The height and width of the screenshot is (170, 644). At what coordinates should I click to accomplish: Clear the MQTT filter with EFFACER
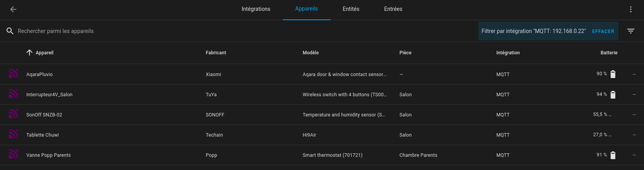(x=603, y=31)
